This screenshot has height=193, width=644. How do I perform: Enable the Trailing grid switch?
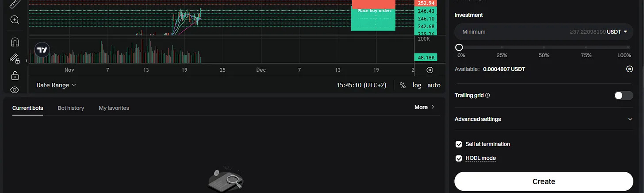click(x=624, y=95)
